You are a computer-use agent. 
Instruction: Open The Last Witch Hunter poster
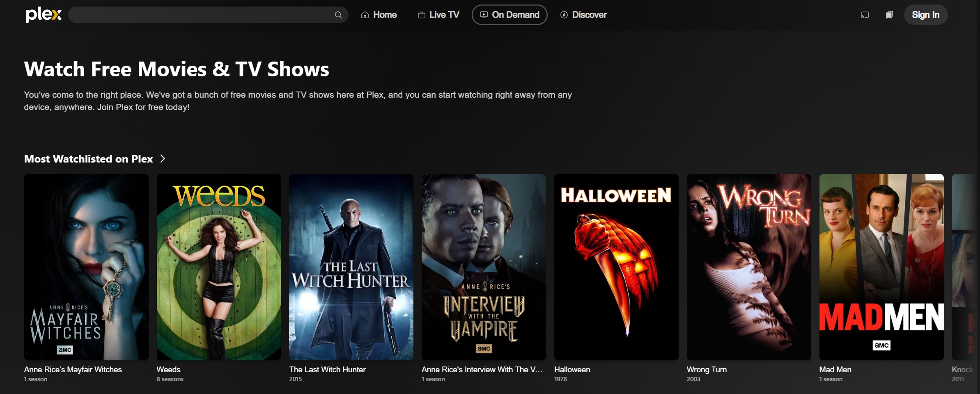coord(351,267)
